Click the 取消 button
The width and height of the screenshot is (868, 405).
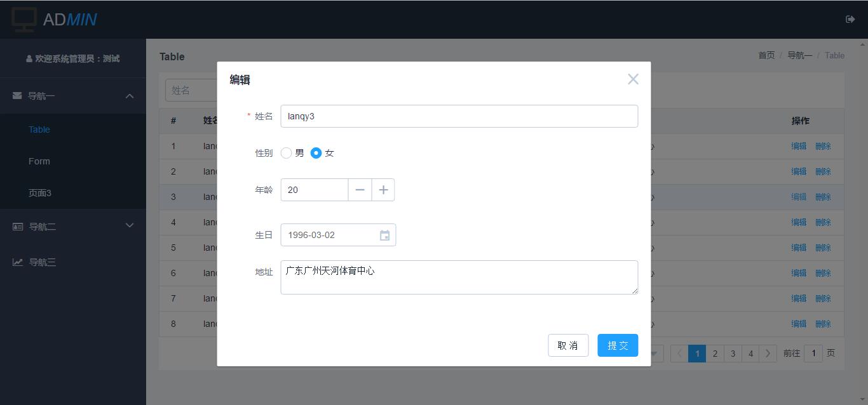[x=568, y=345]
